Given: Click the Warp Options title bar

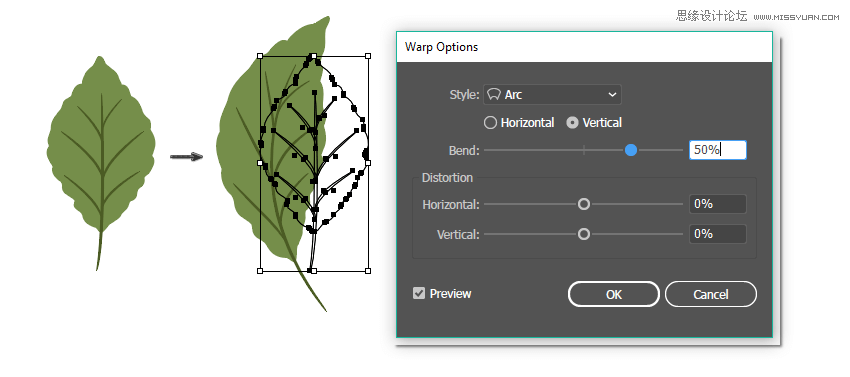Looking at the screenshot, I should [584, 47].
